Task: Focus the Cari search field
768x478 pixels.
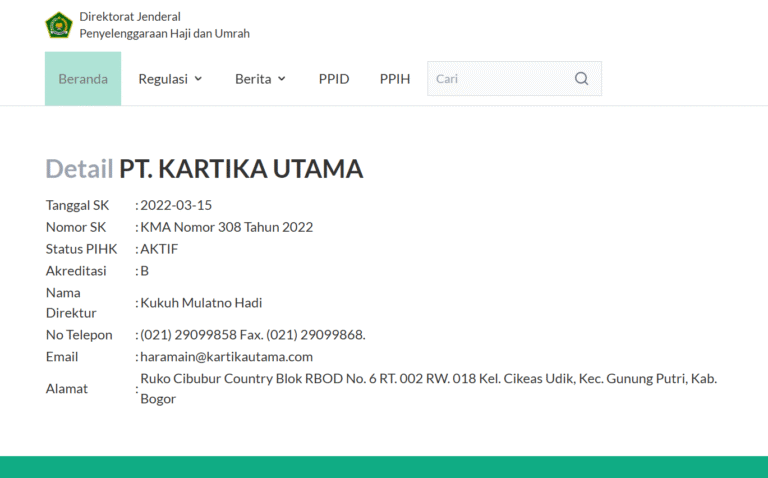Action: tap(500, 79)
